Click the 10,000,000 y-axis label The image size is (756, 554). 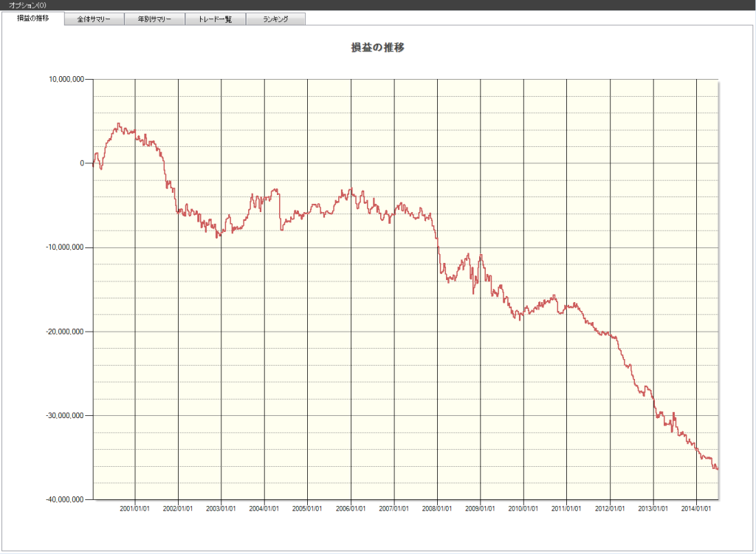(x=66, y=79)
